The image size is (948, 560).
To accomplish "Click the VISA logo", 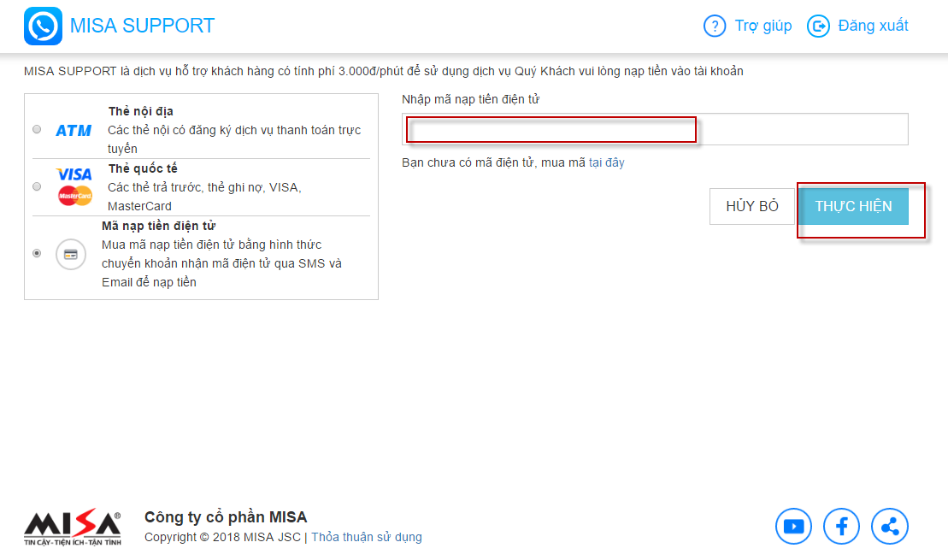I will 74,174.
